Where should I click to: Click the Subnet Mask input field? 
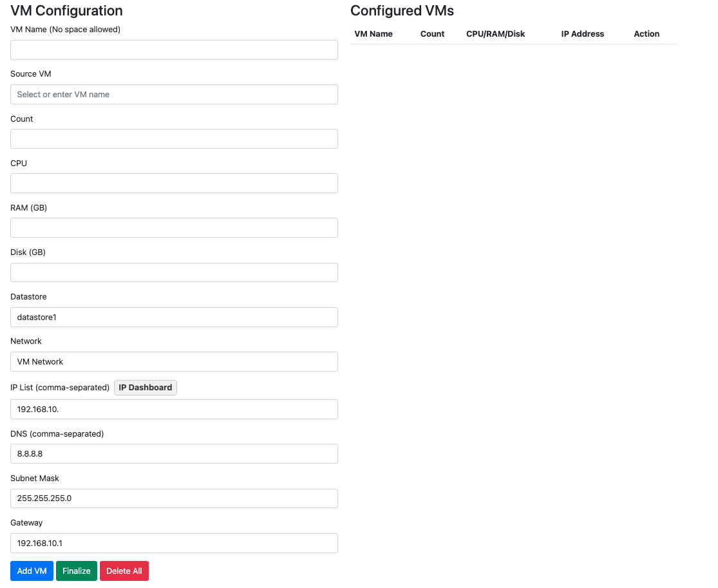pyautogui.click(x=174, y=498)
